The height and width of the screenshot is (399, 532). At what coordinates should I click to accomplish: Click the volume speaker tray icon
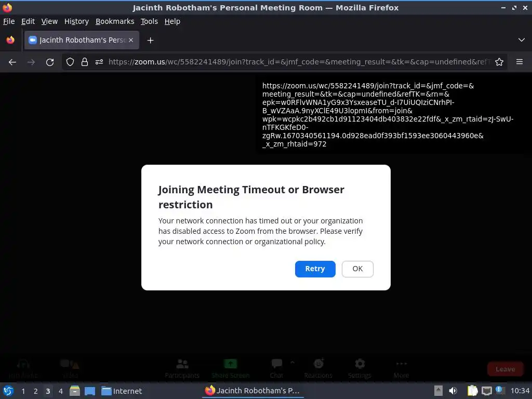453,391
